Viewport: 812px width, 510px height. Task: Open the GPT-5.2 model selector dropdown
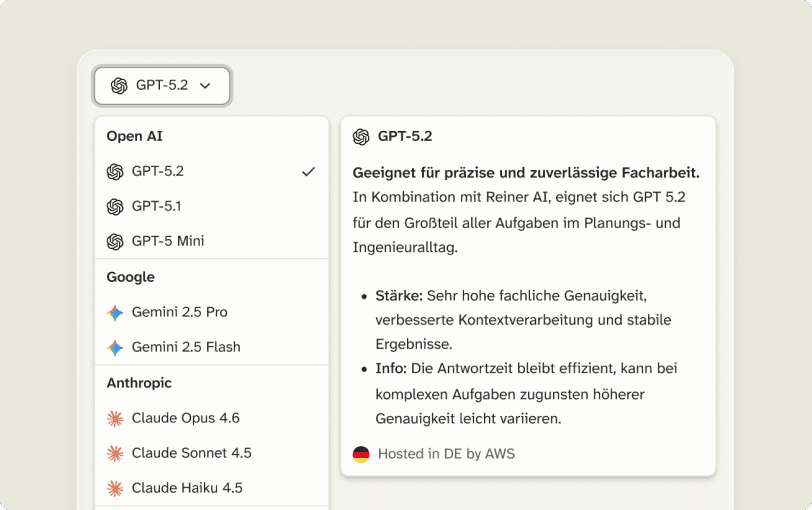tap(162, 86)
